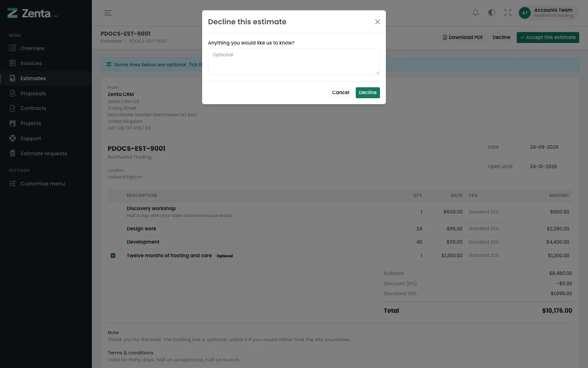The width and height of the screenshot is (588, 368).
Task: Untick the hosting and care optional checkbox
Action: click(113, 255)
